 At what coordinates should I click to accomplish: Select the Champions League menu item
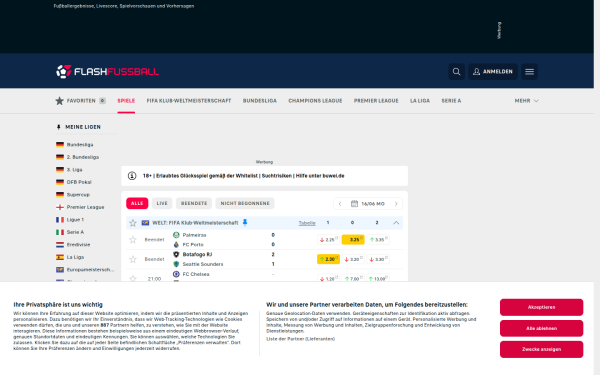pos(315,101)
